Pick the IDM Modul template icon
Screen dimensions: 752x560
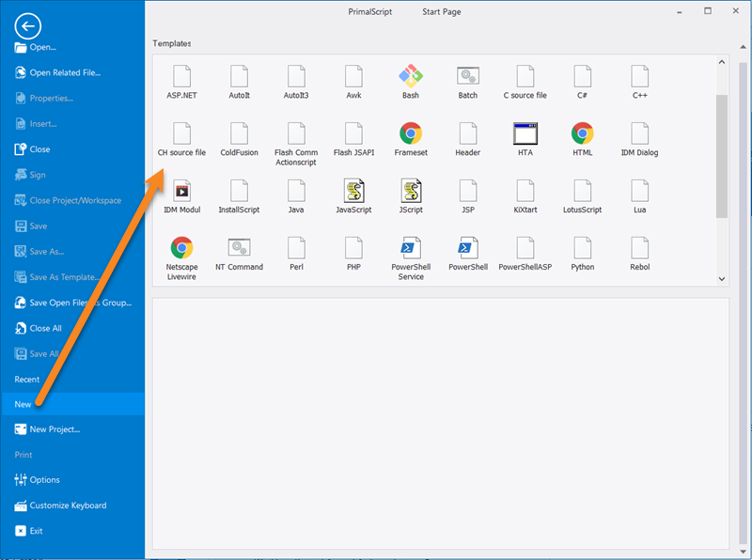[181, 191]
